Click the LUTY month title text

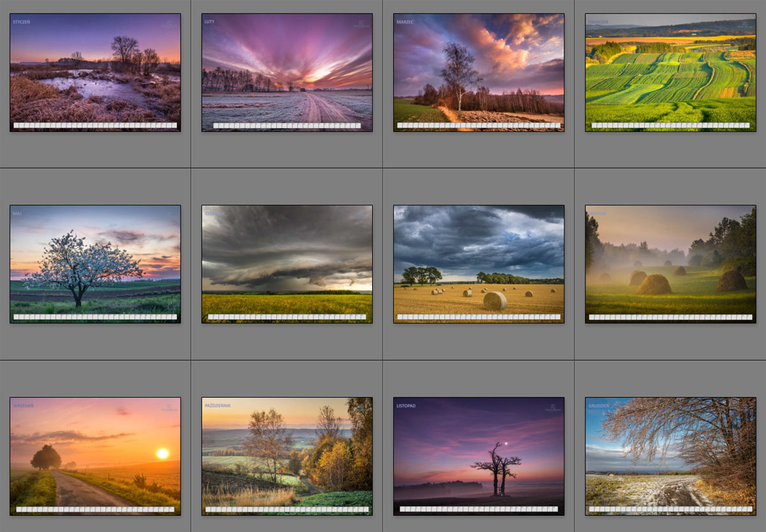pyautogui.click(x=209, y=22)
